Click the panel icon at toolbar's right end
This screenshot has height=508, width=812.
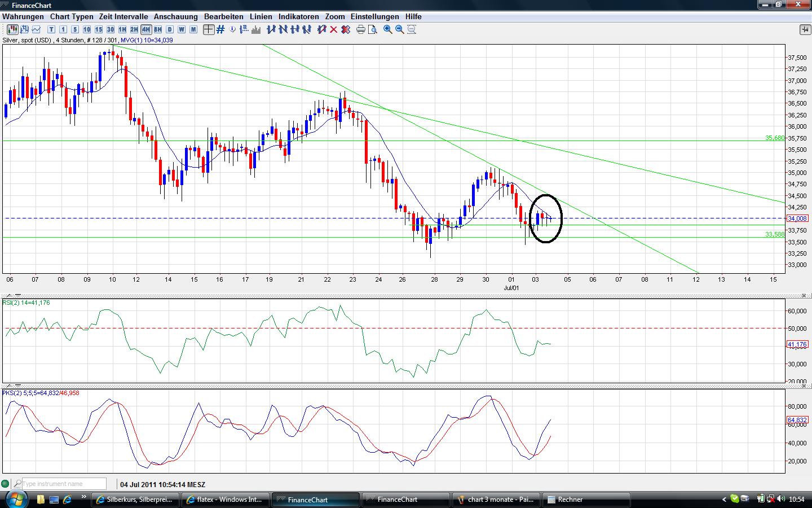tap(805, 29)
